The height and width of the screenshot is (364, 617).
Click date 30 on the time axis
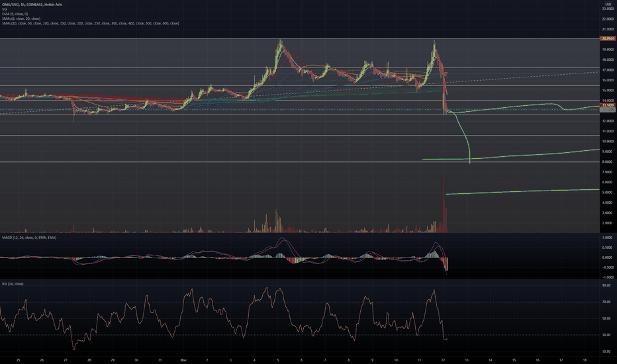click(136, 360)
